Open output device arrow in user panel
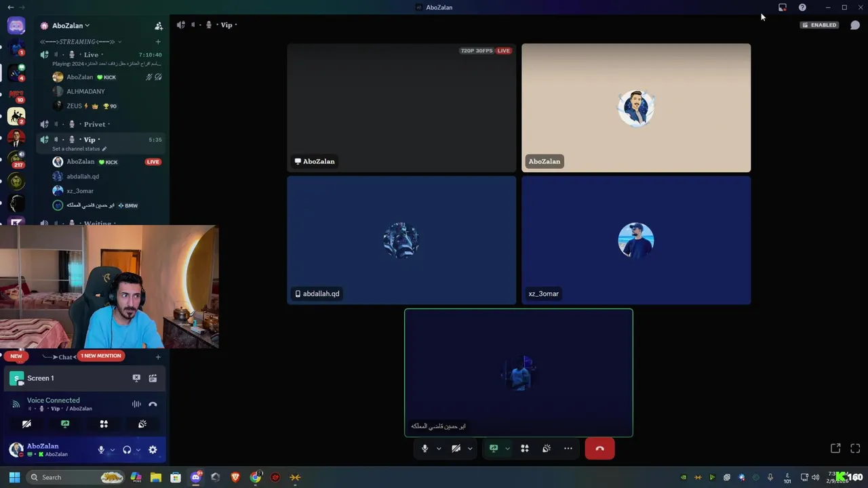The width and height of the screenshot is (868, 488). 138,449
